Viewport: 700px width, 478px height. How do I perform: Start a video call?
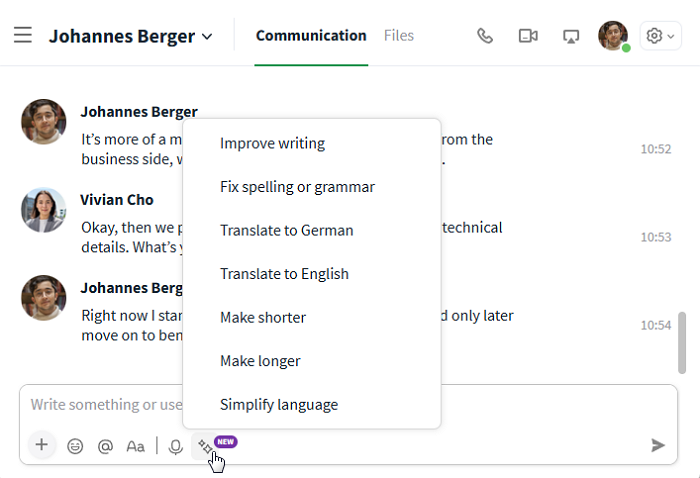click(x=528, y=36)
